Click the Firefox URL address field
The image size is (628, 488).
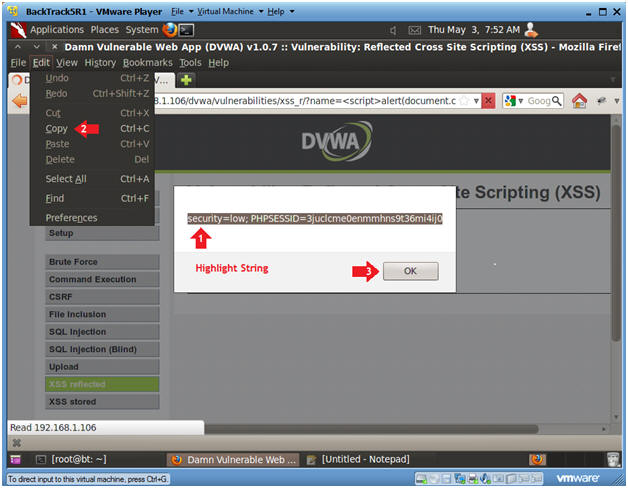coord(306,101)
